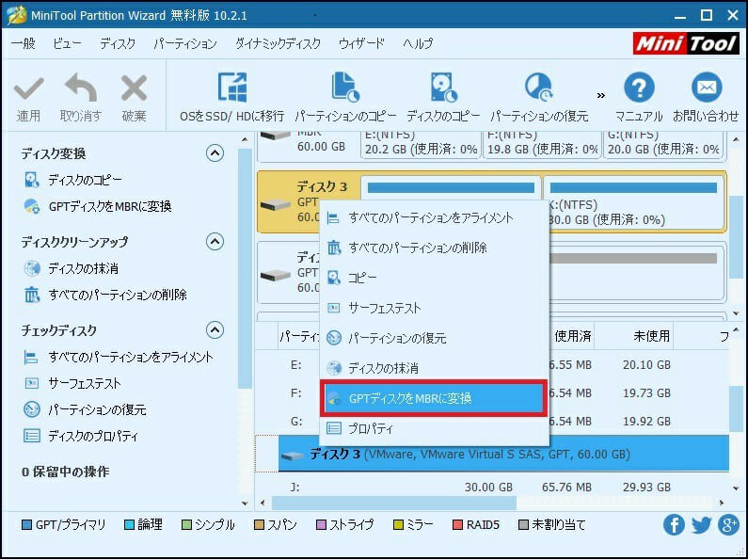Click the RAID5 legend swatch

457,526
